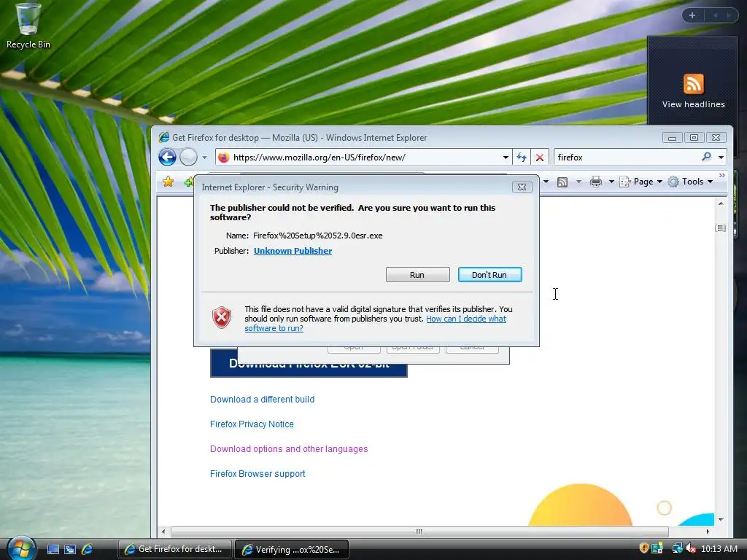The height and width of the screenshot is (560, 747).
Task: Click the horizontal scrollbar left arrow
Action: [164, 532]
